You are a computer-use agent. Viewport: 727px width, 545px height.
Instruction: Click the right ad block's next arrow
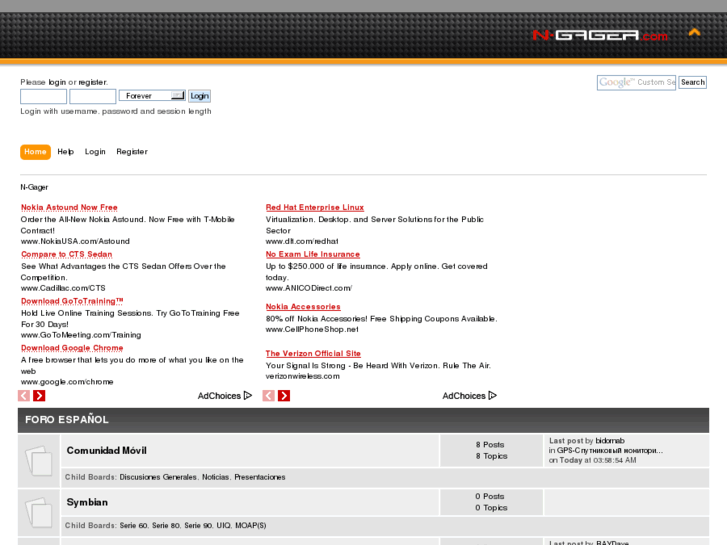284,396
